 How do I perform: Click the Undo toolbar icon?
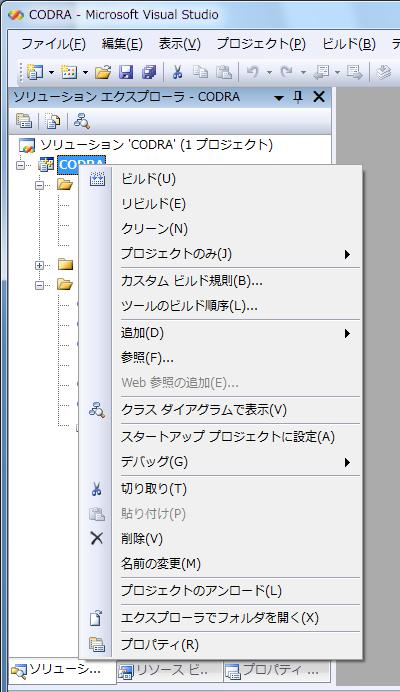252,72
